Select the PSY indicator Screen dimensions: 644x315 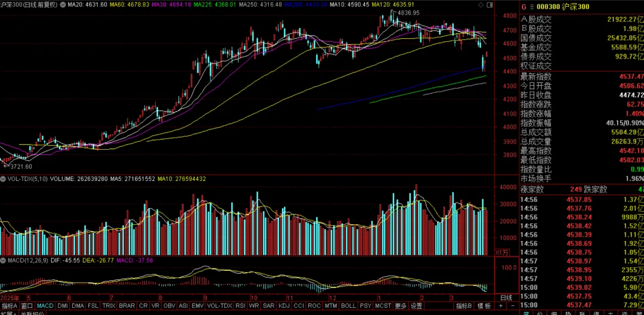point(366,306)
